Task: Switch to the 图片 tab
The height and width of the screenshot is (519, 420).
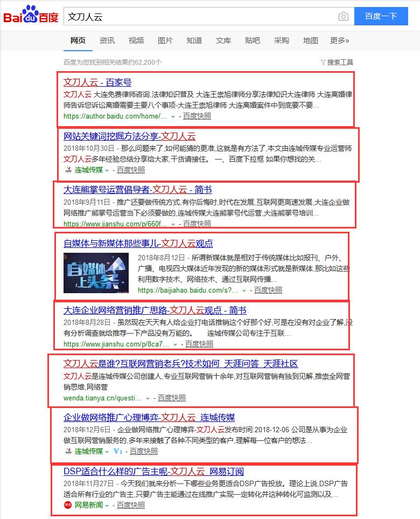Action: coord(165,41)
